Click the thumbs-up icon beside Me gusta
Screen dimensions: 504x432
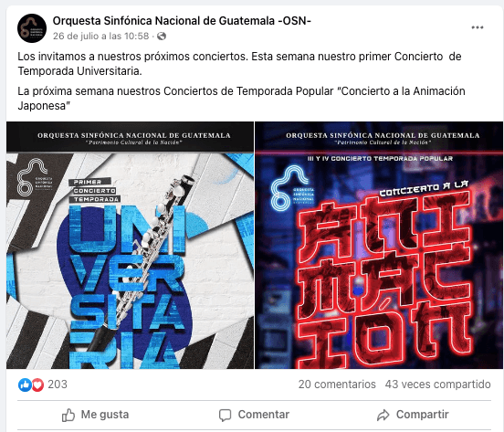tap(68, 415)
